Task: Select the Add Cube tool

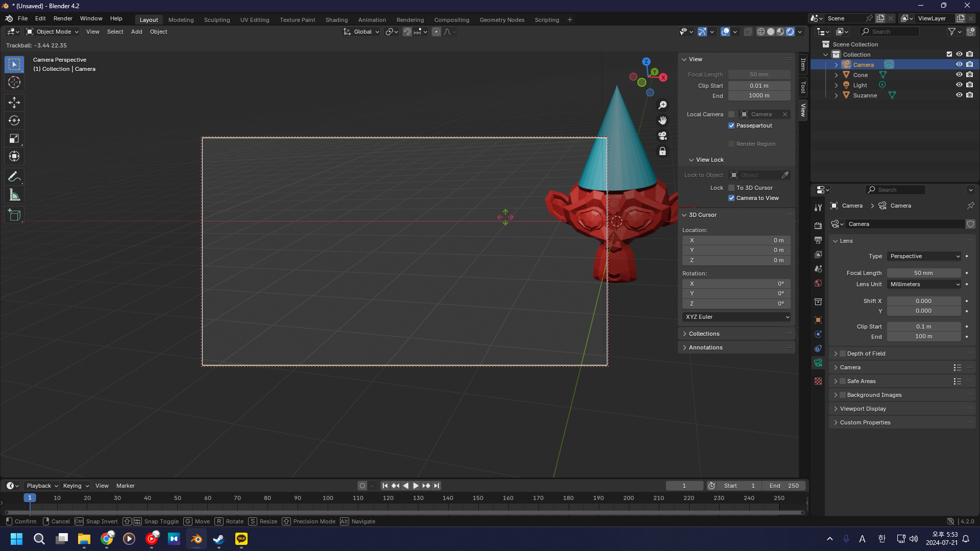Action: [14, 215]
